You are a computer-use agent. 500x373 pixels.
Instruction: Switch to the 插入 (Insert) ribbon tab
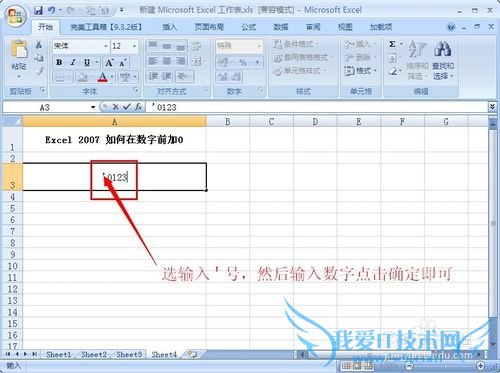click(x=169, y=27)
